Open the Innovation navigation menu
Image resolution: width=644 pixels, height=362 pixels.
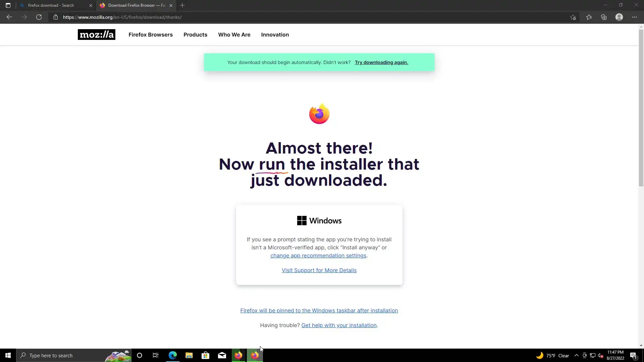[275, 35]
